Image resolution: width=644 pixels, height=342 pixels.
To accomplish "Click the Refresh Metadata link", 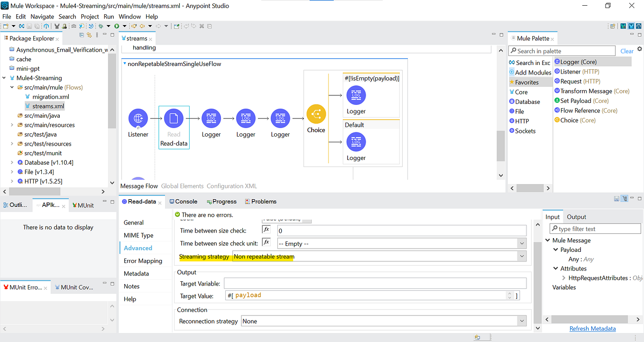I will 592,328.
